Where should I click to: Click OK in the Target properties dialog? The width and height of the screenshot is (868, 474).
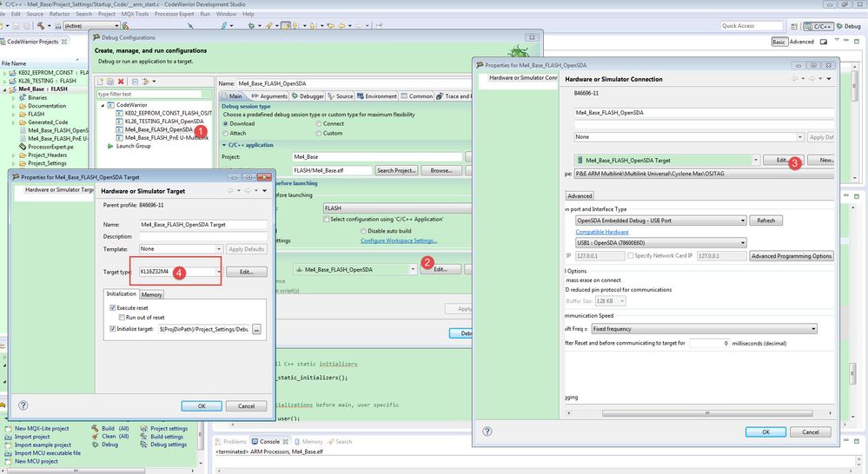[202, 406]
